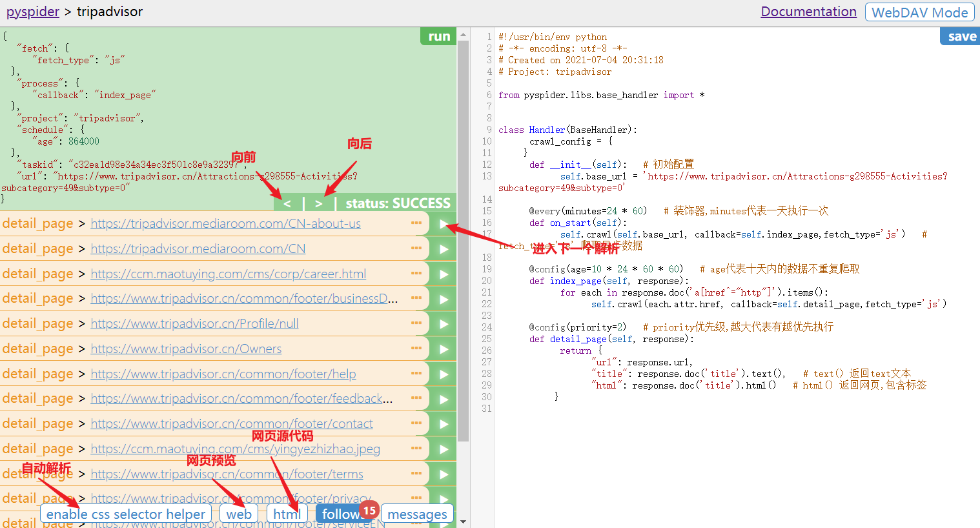Run the Owners detail_page task
Image resolution: width=980 pixels, height=528 pixels.
coord(444,349)
